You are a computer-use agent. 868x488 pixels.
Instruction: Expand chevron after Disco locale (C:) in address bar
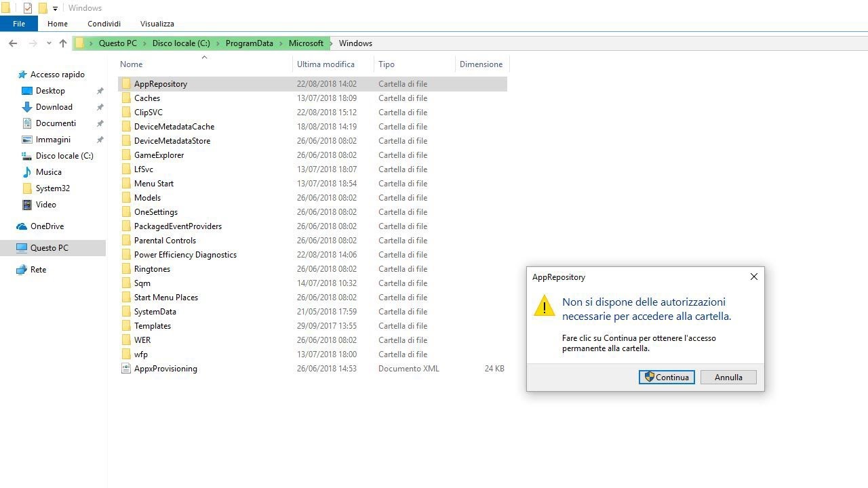click(218, 43)
